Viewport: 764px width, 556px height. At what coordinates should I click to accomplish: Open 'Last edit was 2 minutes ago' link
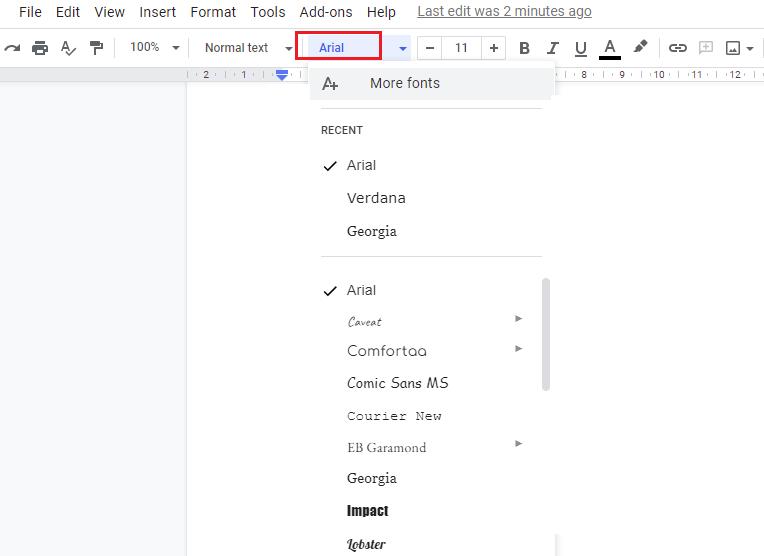(x=504, y=11)
